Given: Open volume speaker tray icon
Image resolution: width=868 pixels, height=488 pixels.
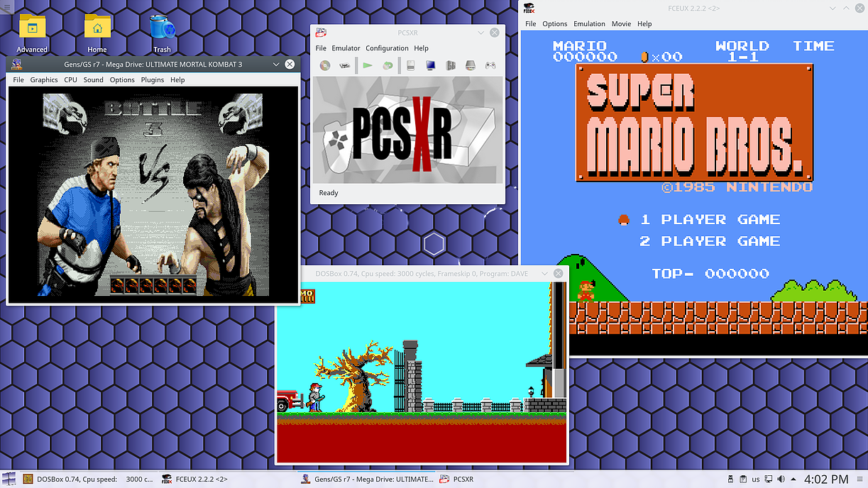Looking at the screenshot, I should [781, 479].
